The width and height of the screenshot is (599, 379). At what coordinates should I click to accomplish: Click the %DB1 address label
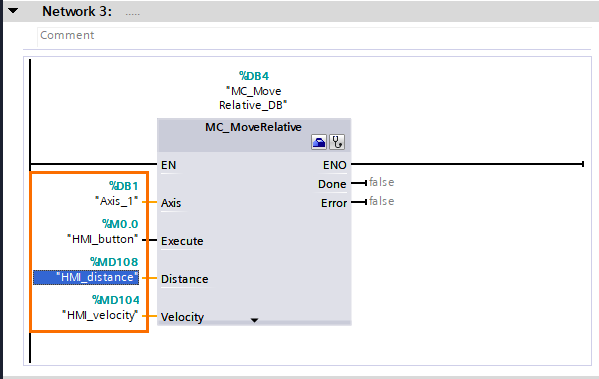(123, 186)
